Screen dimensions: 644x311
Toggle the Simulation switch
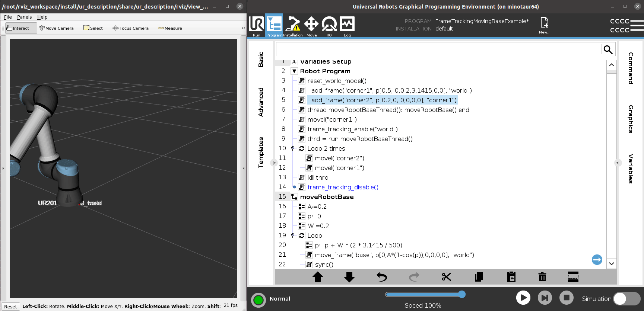(626, 299)
